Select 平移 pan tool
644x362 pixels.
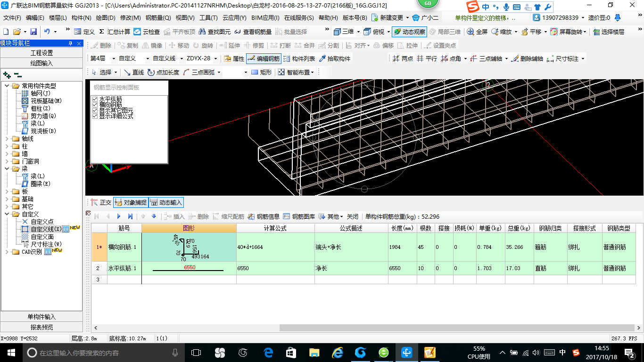pyautogui.click(x=531, y=32)
